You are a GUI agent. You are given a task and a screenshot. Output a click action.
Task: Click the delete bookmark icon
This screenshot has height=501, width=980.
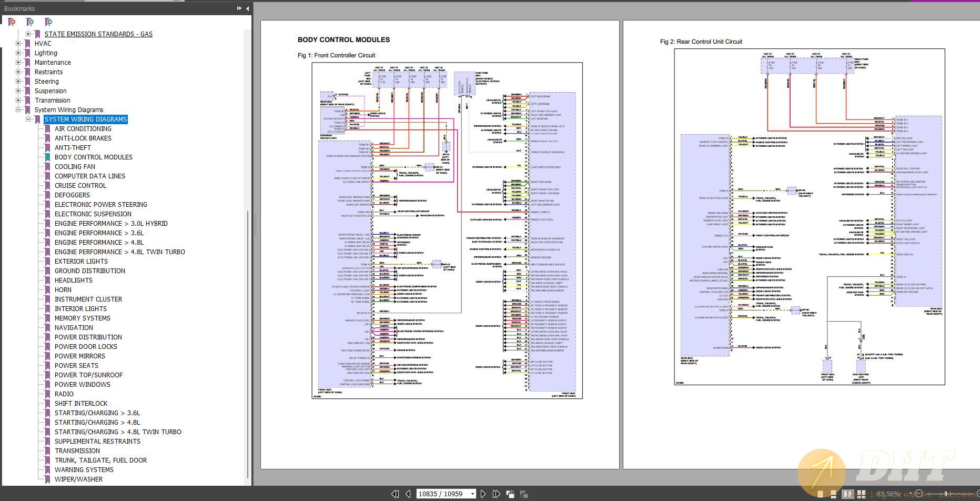tap(12, 22)
